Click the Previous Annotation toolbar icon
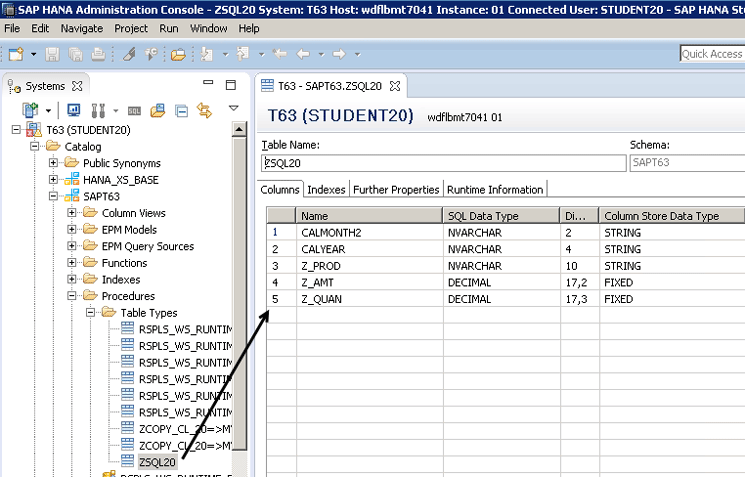Image resolution: width=745 pixels, height=477 pixels. [243, 54]
